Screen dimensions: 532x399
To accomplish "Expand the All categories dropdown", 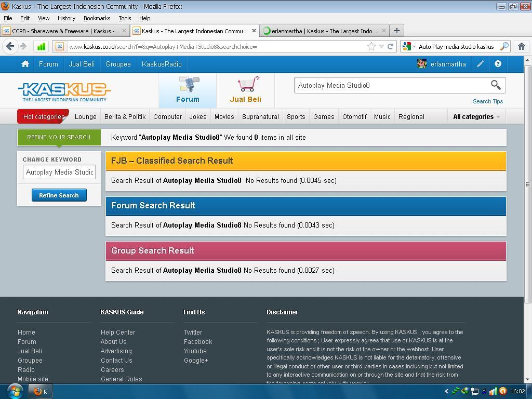I will (x=477, y=117).
